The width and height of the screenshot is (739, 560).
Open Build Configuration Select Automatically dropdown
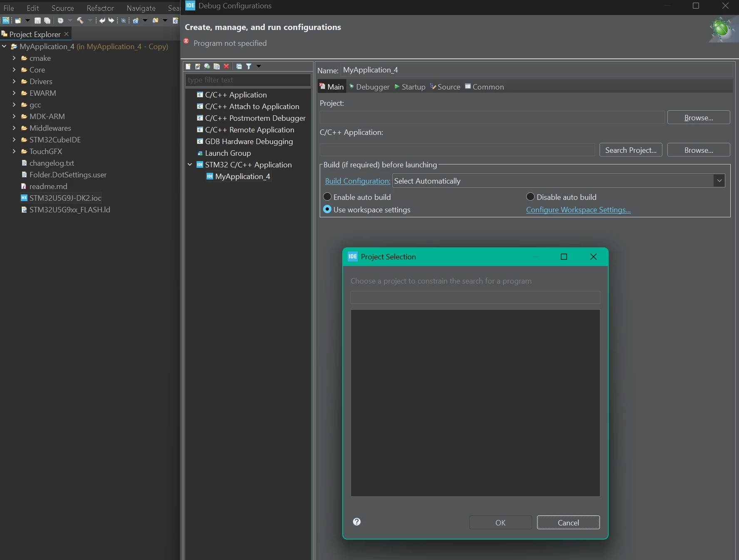click(558, 181)
